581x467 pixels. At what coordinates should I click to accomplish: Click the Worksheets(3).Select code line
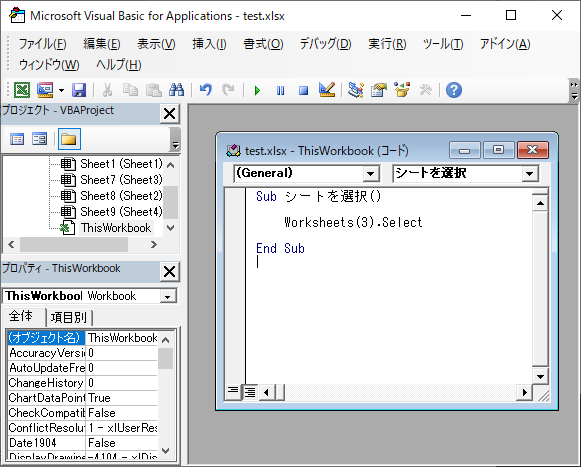[x=353, y=222]
